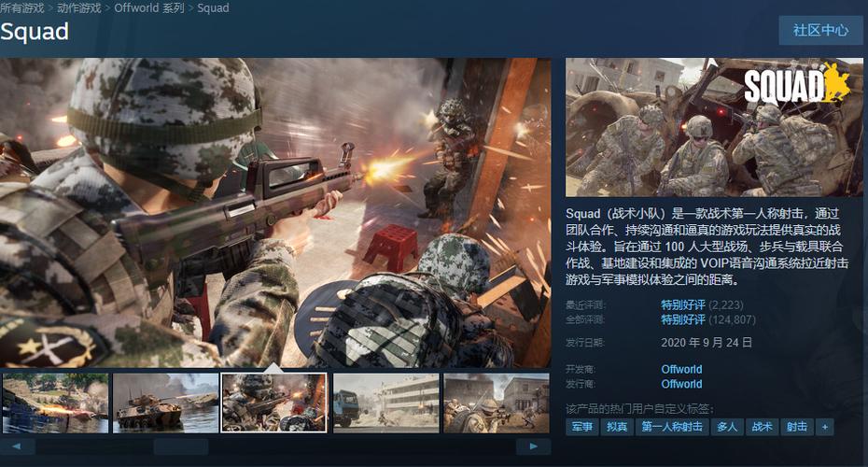Click the plus icon to add tags
The image size is (868, 467).
[825, 427]
